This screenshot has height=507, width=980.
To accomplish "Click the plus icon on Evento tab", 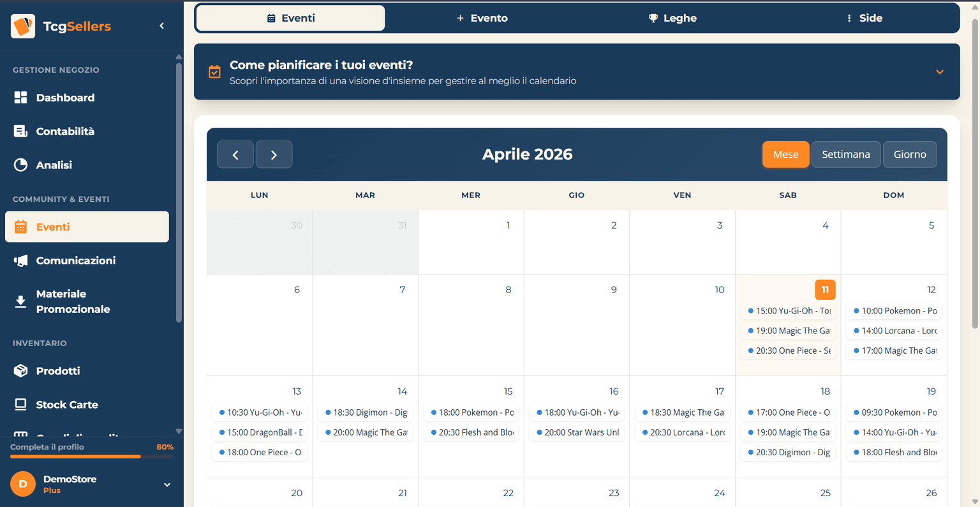I will click(x=460, y=18).
